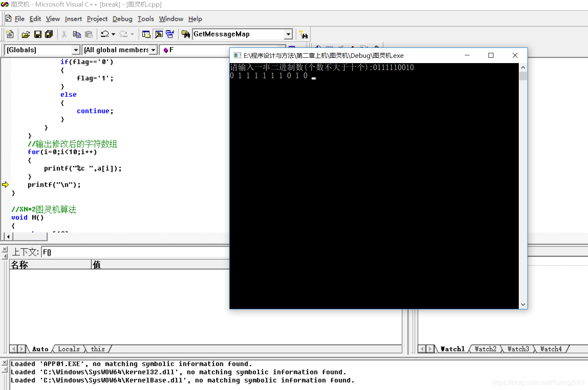This screenshot has width=588, height=390.
Task: Save the current file with floppy icon
Action: pos(38,34)
